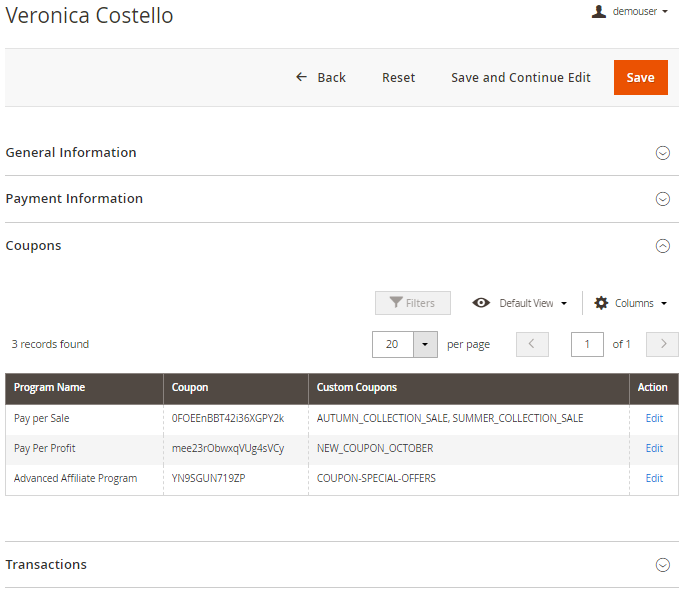Expand the Transactions section chevron
Image resolution: width=685 pixels, height=593 pixels.
[x=662, y=565]
